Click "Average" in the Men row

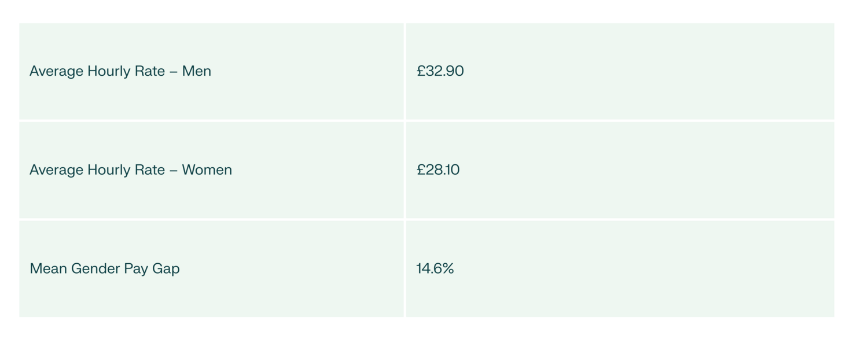56,71
